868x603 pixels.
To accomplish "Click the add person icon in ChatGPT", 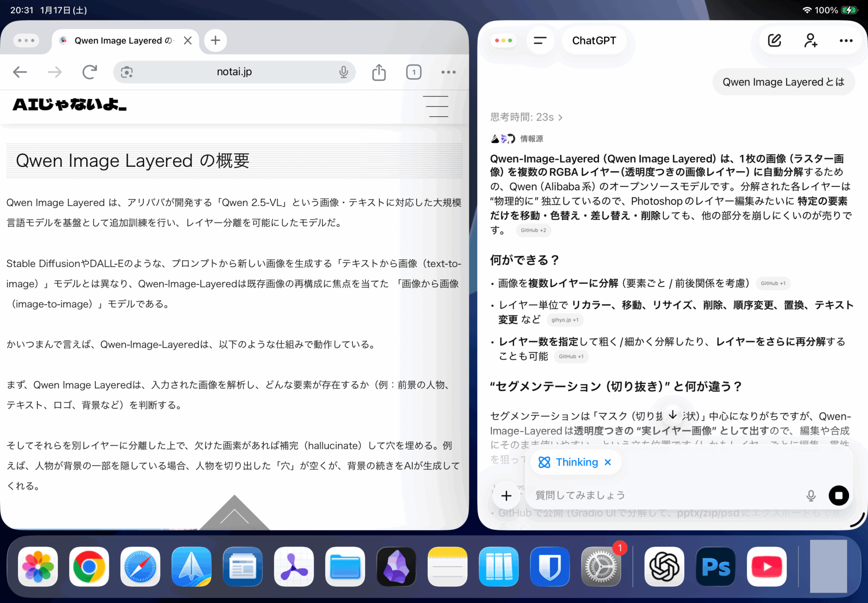I will pyautogui.click(x=810, y=41).
